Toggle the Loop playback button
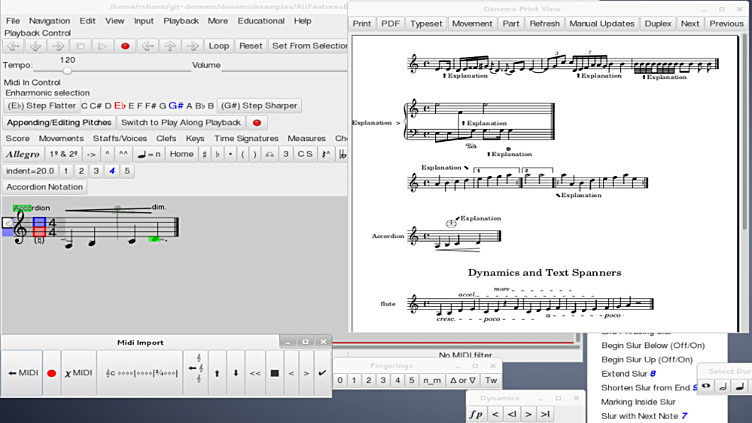752x423 pixels. click(219, 46)
